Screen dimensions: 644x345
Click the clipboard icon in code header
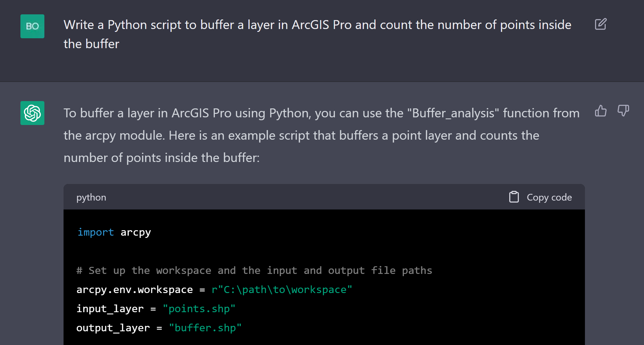514,197
